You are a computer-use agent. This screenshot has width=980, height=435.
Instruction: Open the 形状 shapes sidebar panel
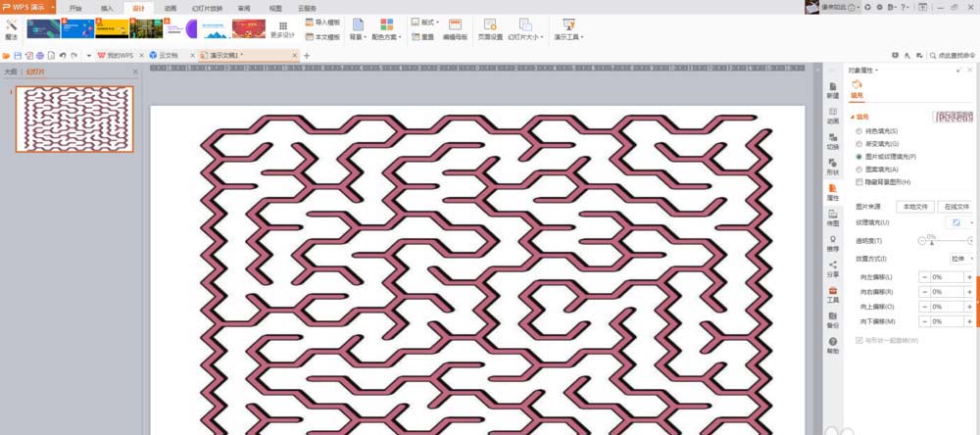[x=832, y=167]
